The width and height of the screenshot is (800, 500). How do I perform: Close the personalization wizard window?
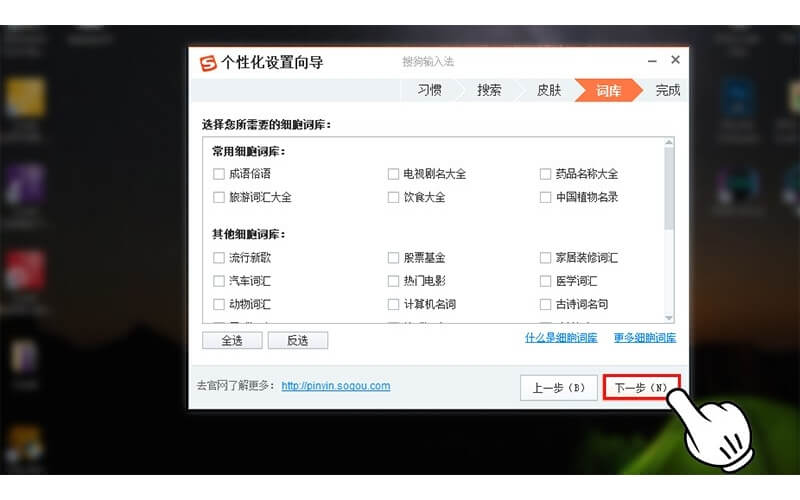coord(675,60)
